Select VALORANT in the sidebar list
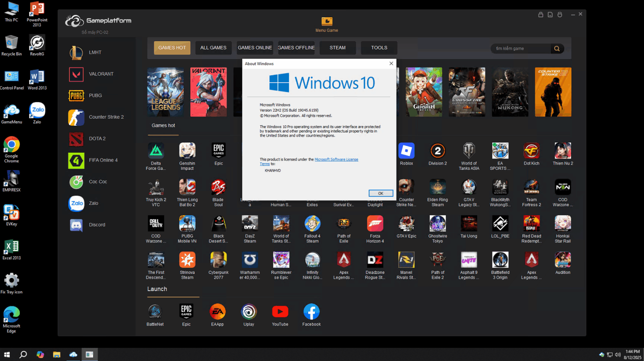 click(101, 74)
